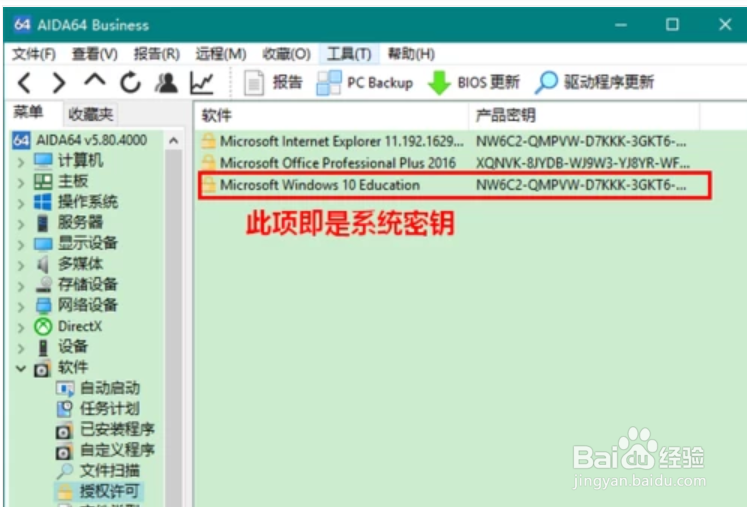Collapse the 软件 tree node
Screen dimensions: 747x507
[20, 368]
